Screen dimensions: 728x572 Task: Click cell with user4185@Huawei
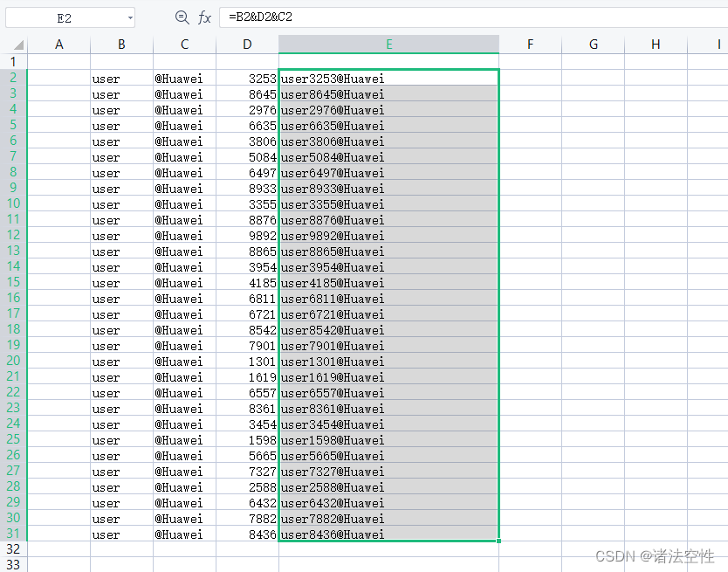coord(388,282)
